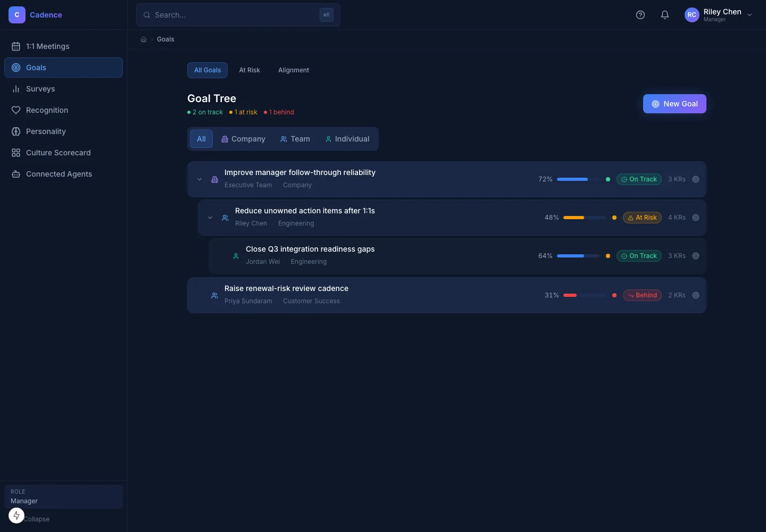Click company building icon on Improve manager row

click(x=214, y=179)
